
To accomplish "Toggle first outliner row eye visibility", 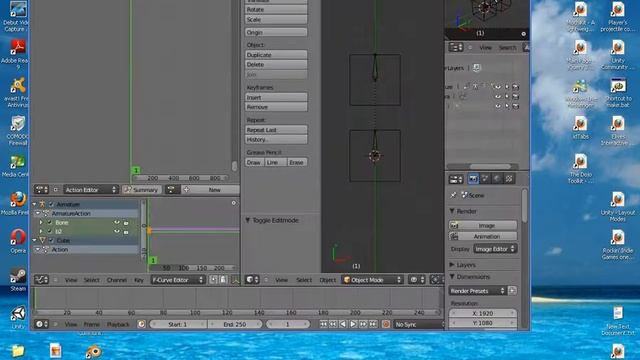I will pos(498,87).
